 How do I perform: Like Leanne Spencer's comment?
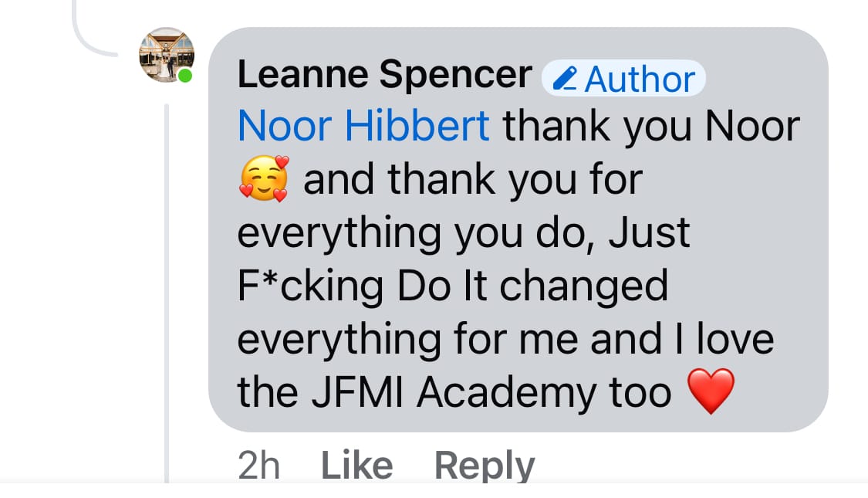(356, 466)
